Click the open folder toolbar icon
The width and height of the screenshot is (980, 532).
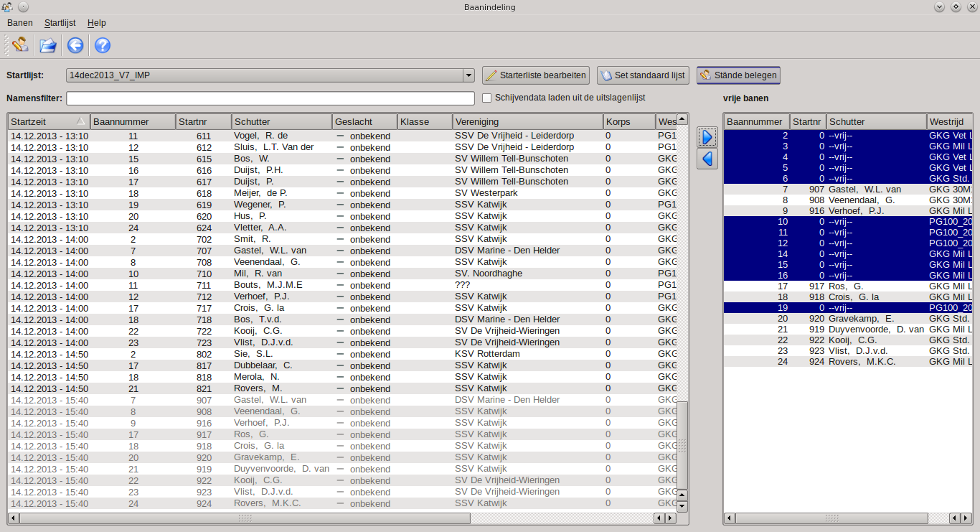coord(47,45)
